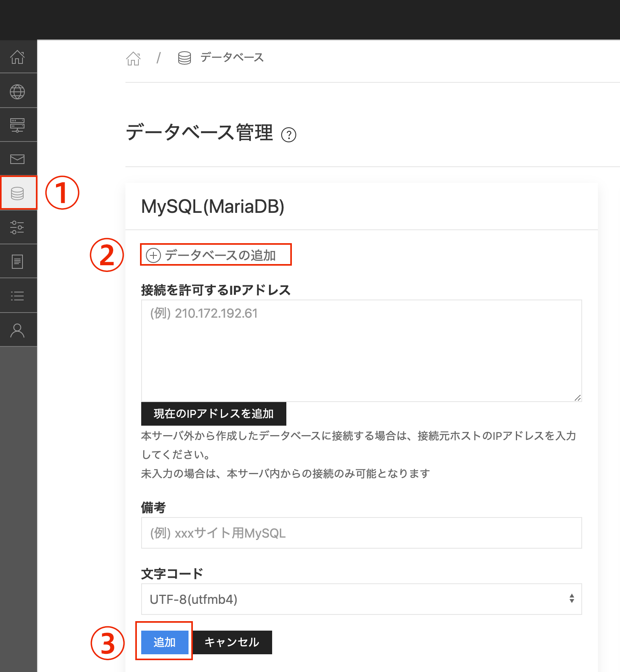Select the database icon in sidebar

click(x=17, y=194)
